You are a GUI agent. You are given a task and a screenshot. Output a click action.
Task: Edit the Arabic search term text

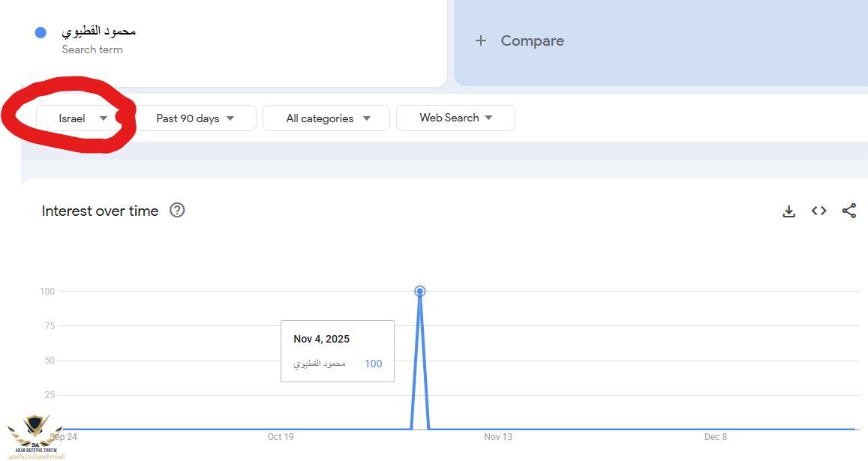click(x=98, y=31)
